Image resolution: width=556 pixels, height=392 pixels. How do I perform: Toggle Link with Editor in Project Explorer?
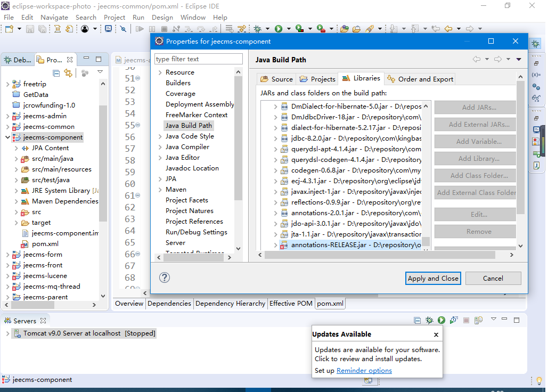[68, 72]
